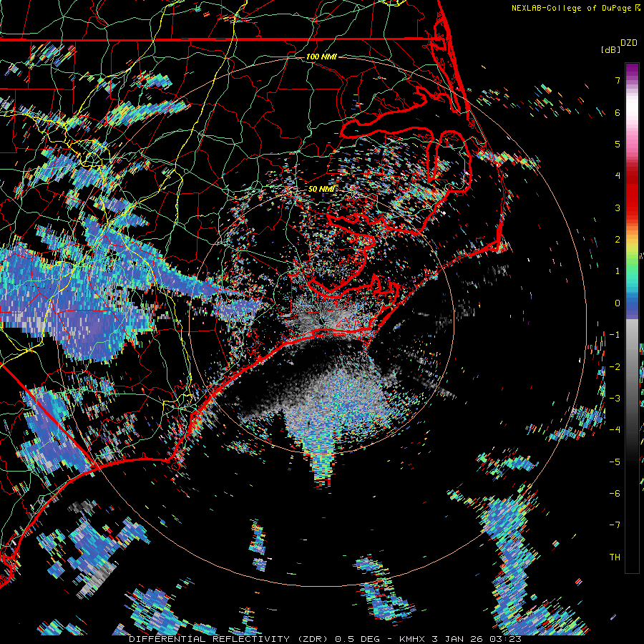Click the Differential Reflectivity (ZDR) caption text
This screenshot has width=644, height=644.
click(229, 639)
